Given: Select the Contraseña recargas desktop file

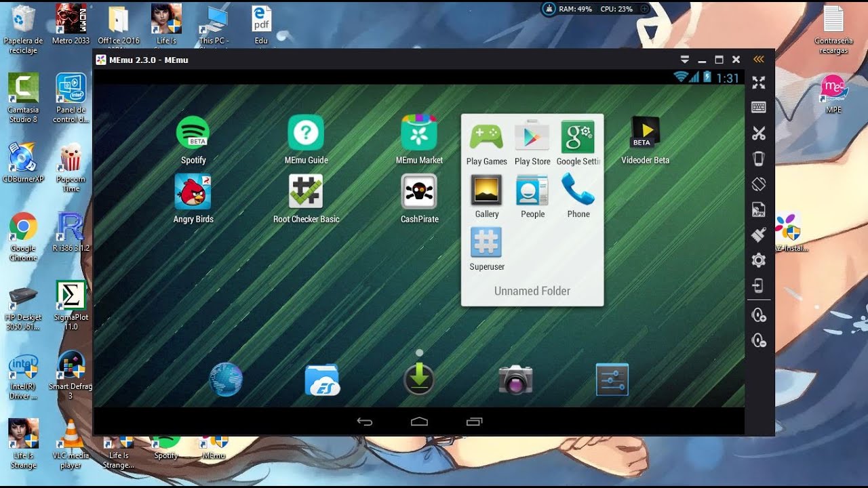Looking at the screenshot, I should [x=833, y=30].
